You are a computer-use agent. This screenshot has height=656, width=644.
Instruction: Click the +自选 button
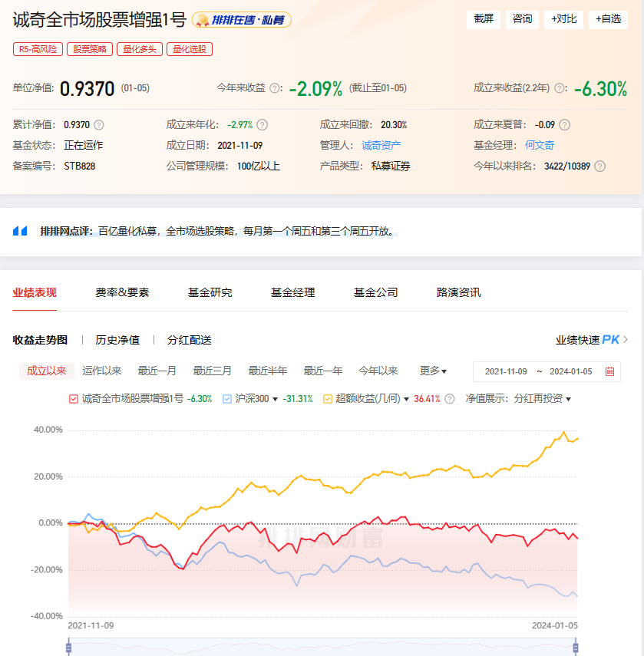[608, 19]
